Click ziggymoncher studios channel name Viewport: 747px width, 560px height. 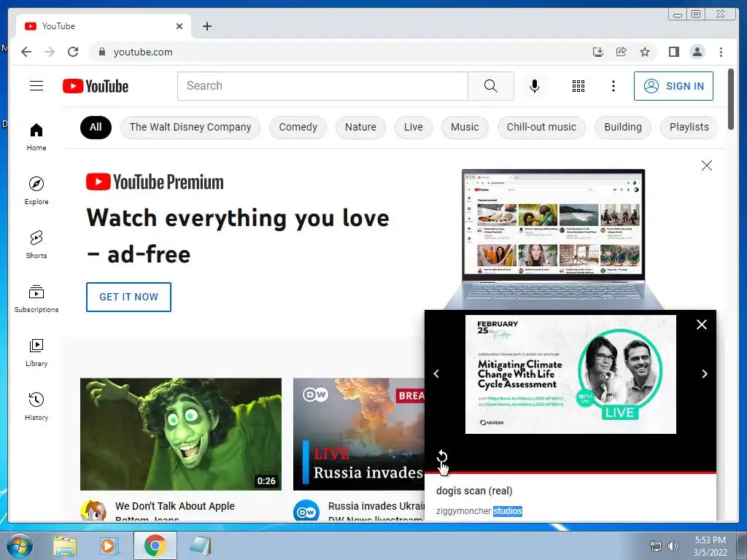(x=479, y=511)
